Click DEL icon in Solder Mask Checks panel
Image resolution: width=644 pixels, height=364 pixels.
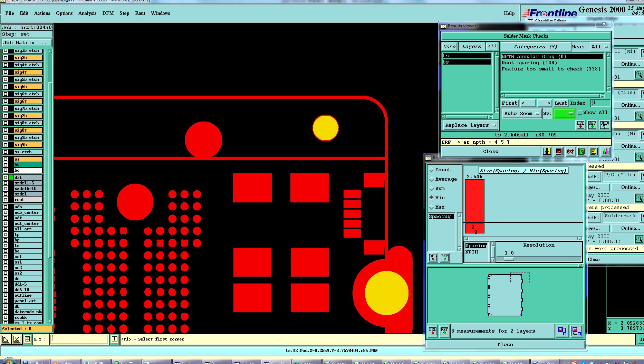click(x=580, y=125)
